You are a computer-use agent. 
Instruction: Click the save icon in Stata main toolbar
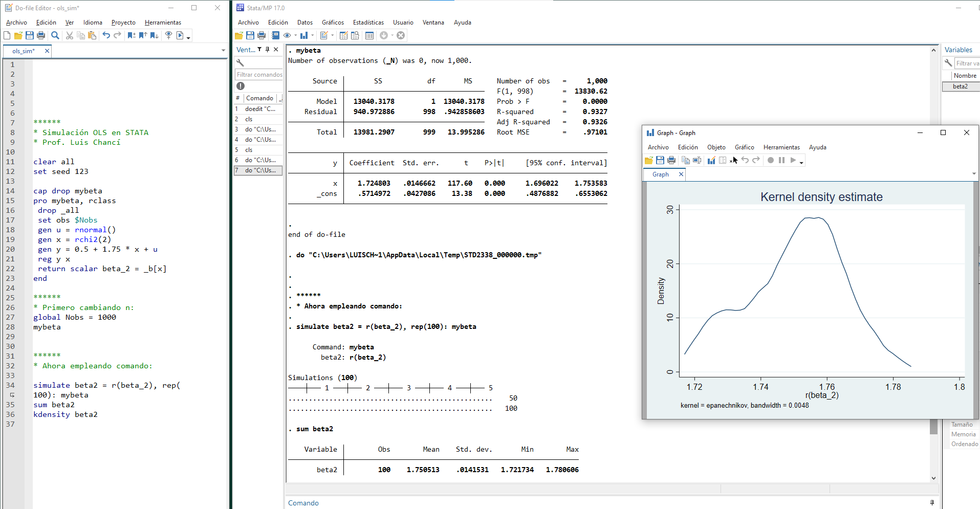[x=250, y=35]
